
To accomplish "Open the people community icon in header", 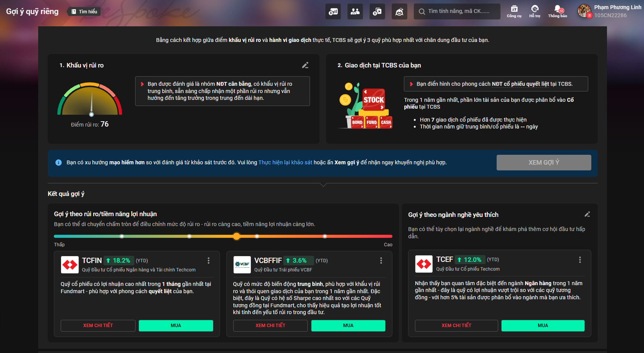I will [x=355, y=11].
